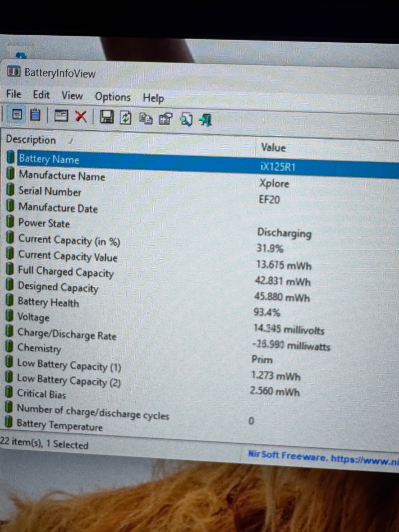Click the Copy Selected Items icon

click(x=146, y=118)
